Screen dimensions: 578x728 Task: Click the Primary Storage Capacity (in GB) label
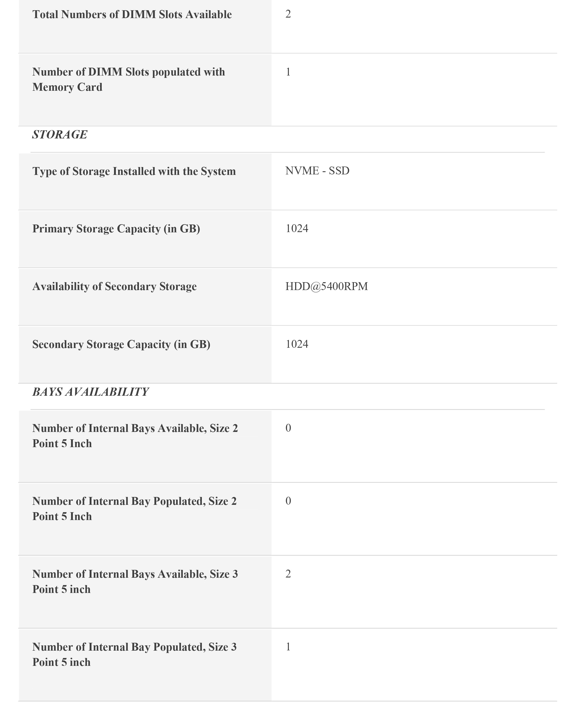(x=116, y=229)
